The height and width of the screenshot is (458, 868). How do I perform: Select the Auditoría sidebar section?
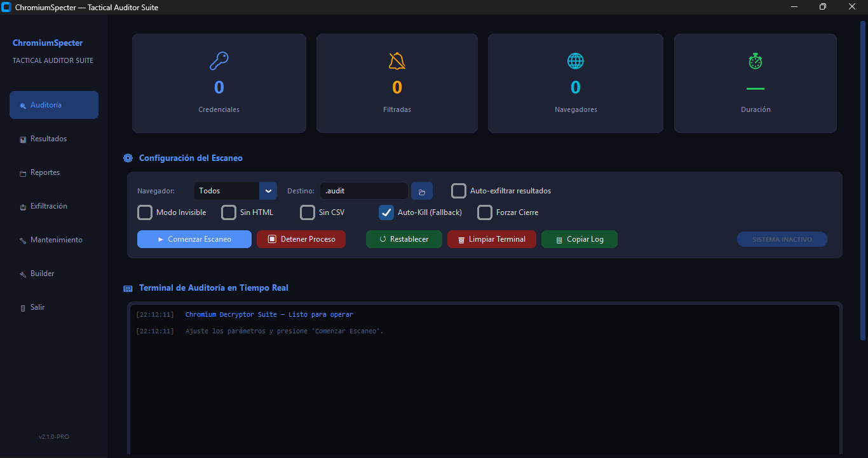click(54, 105)
